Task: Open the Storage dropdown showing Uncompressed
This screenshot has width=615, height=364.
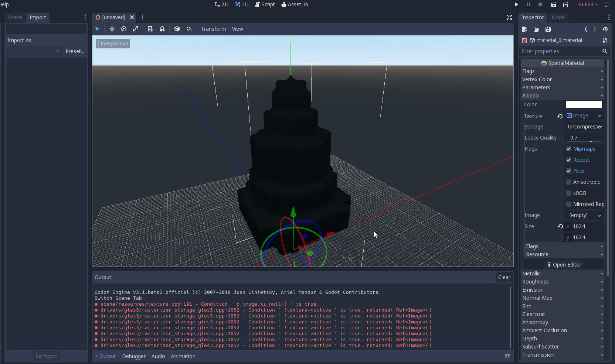Action: tap(584, 127)
